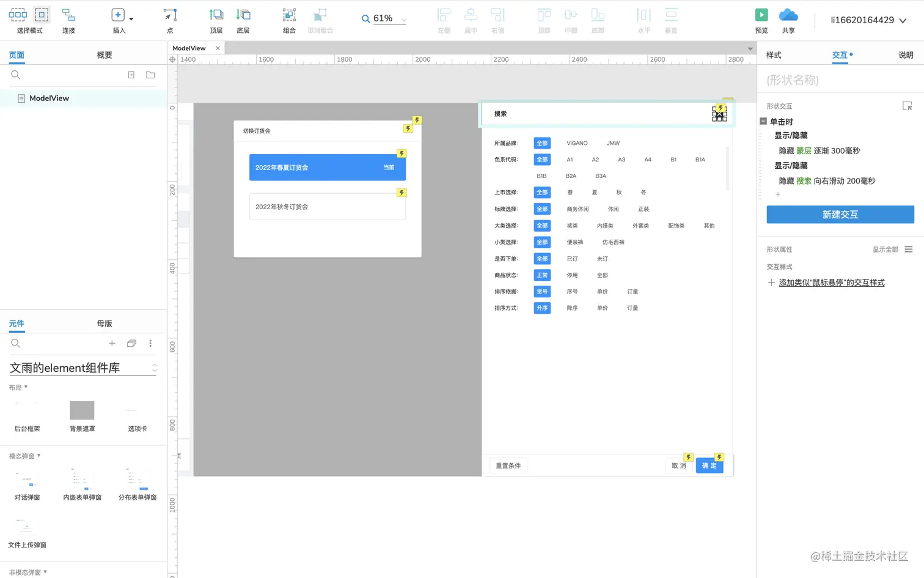
Task: Align top using 顶部 icon
Action: [x=544, y=15]
